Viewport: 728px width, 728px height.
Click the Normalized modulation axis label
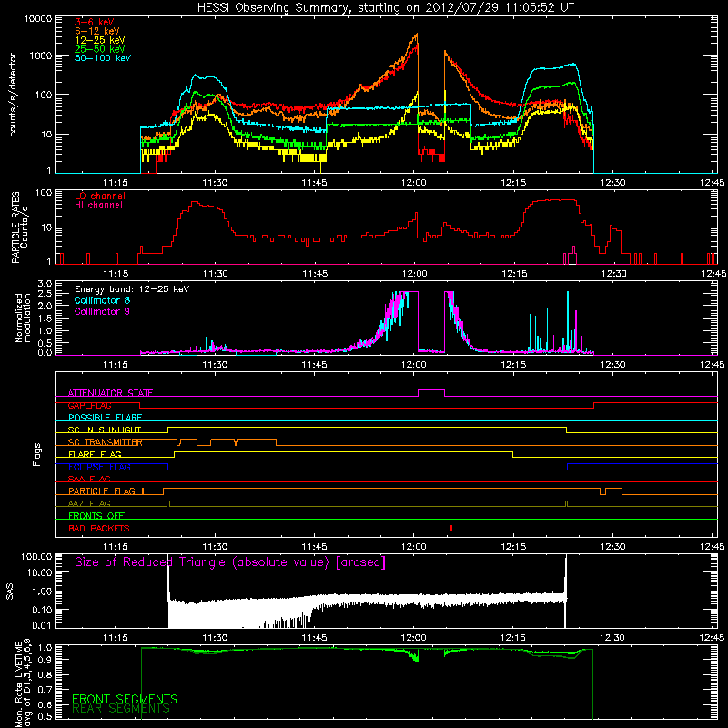click(24, 318)
